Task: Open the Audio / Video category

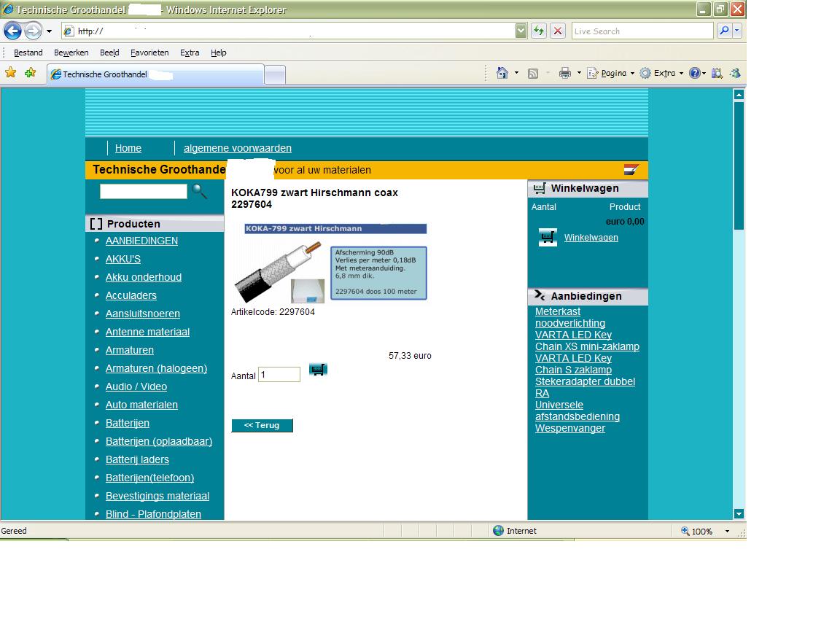Action: [136, 386]
